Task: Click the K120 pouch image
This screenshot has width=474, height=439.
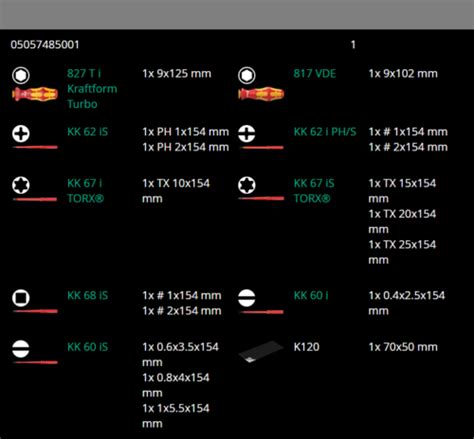Action: (261, 351)
